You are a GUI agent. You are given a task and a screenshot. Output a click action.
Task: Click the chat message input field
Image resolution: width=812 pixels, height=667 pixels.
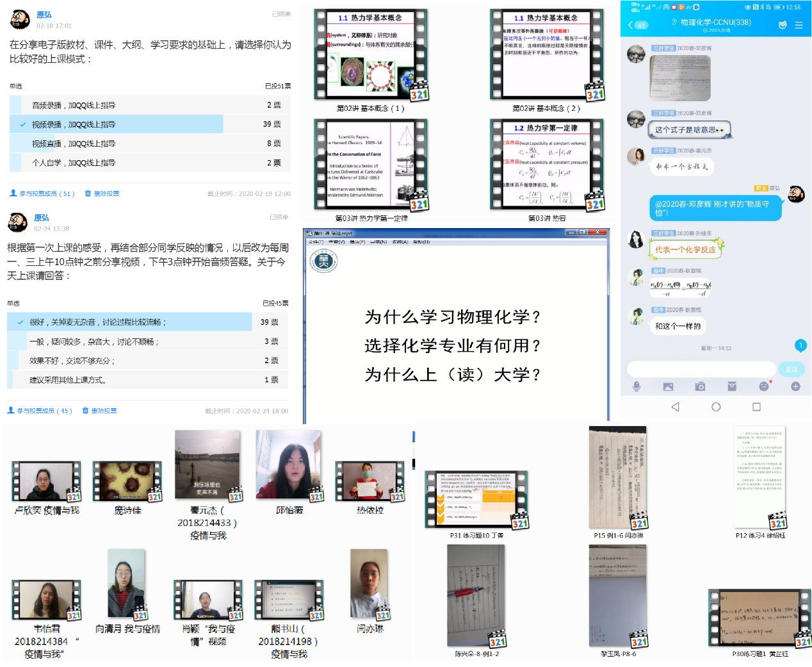point(701,369)
